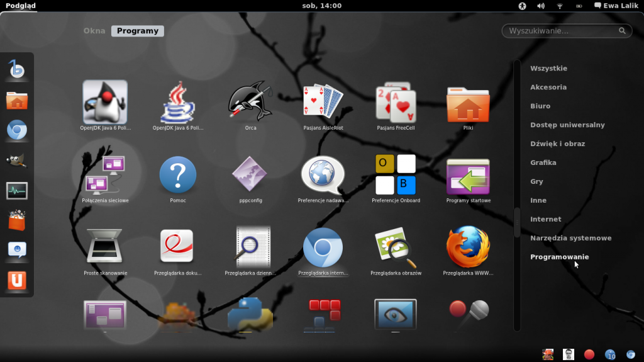644x362 pixels.
Task: Launch Przeglądarka internetowa Chromium in grid
Action: coord(323,247)
